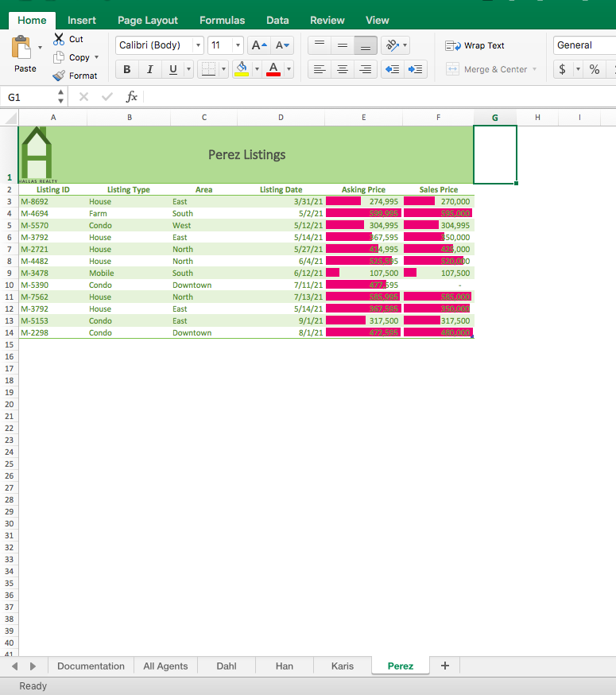Open the Page Layout tab
616x695 pixels.
(x=148, y=21)
